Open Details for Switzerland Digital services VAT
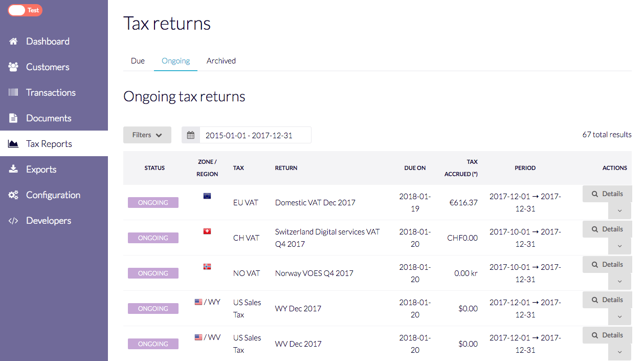 607,229
